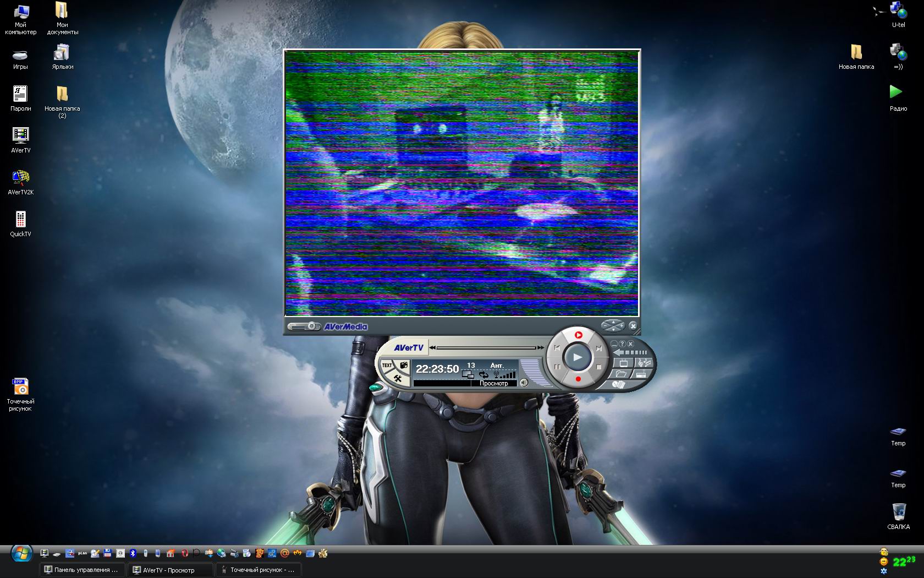Click the multi-display icon on the status display

point(468,375)
